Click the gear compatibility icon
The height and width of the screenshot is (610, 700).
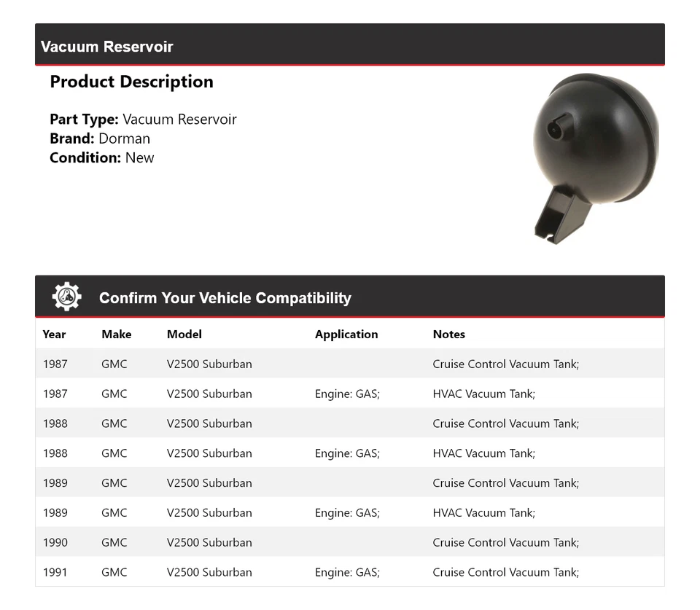tap(67, 297)
